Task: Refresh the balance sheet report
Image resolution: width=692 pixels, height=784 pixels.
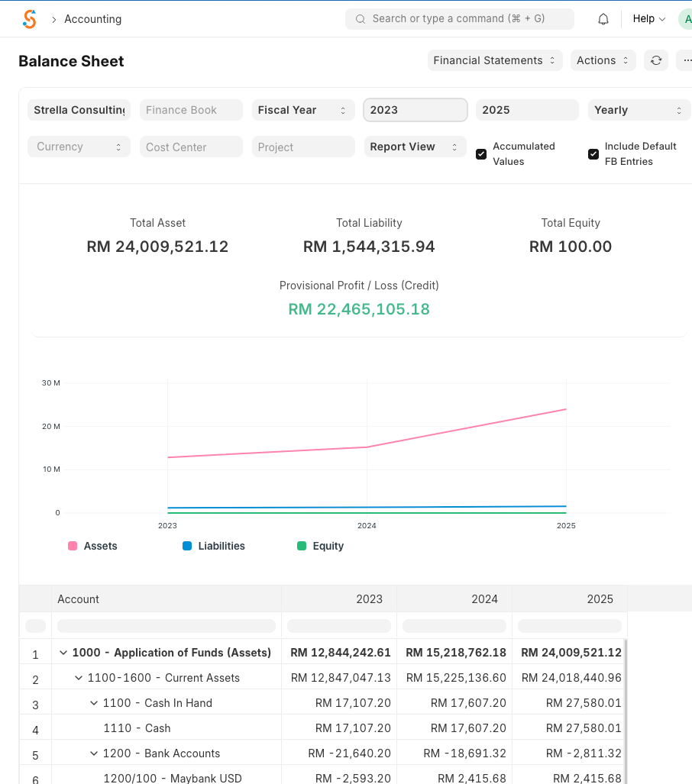Action: coord(656,60)
